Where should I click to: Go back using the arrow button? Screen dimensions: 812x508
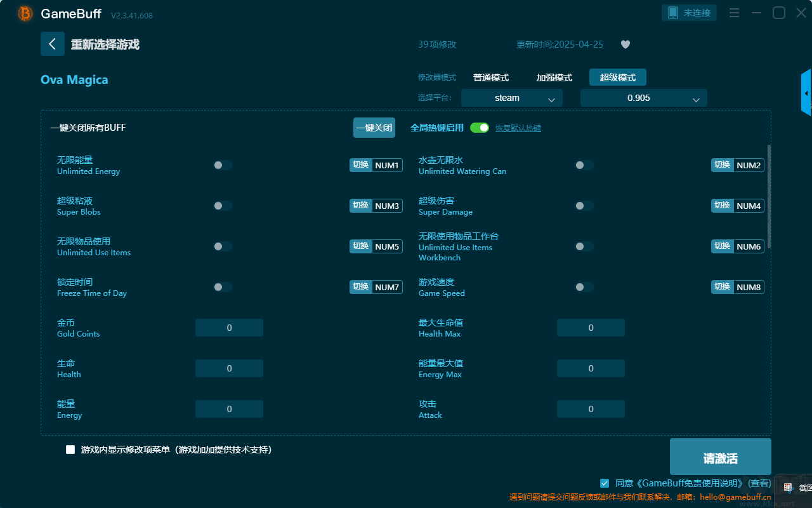click(53, 44)
